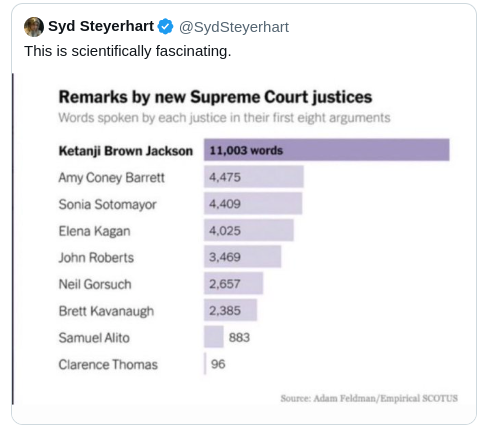Click the tweet text 'This is scientifically fascinating.'

click(x=128, y=51)
